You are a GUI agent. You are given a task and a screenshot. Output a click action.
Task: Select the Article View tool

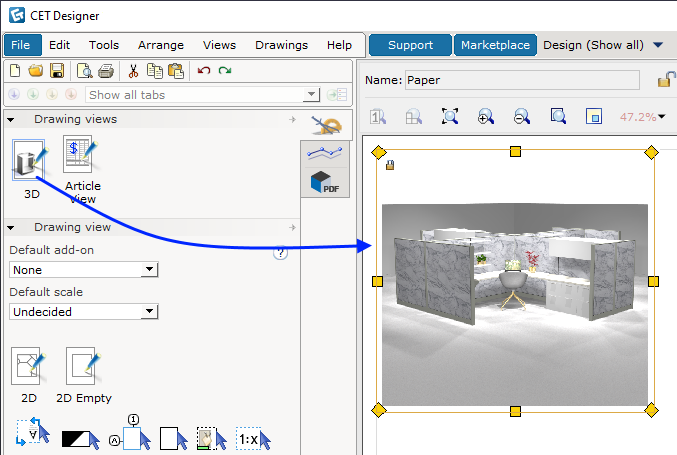coord(81,154)
